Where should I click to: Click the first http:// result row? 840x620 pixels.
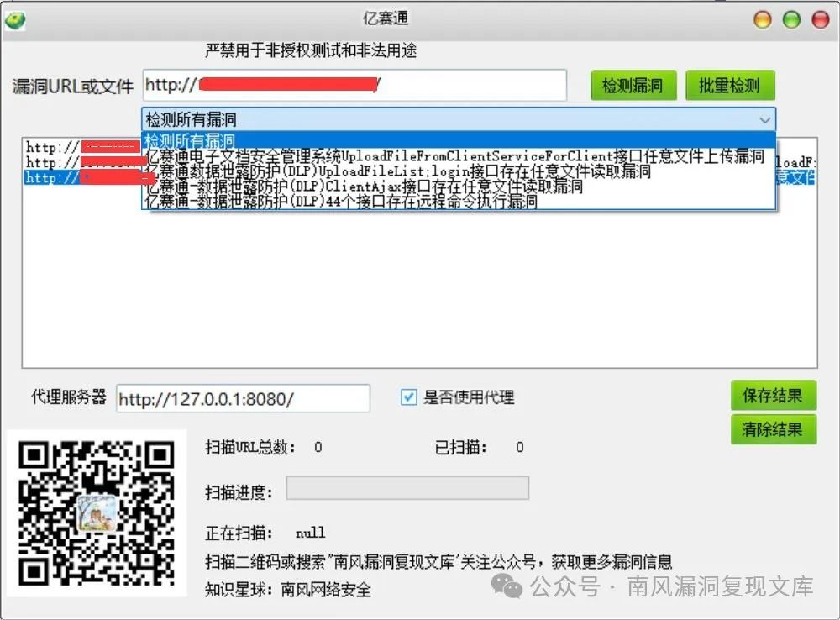pos(83,147)
